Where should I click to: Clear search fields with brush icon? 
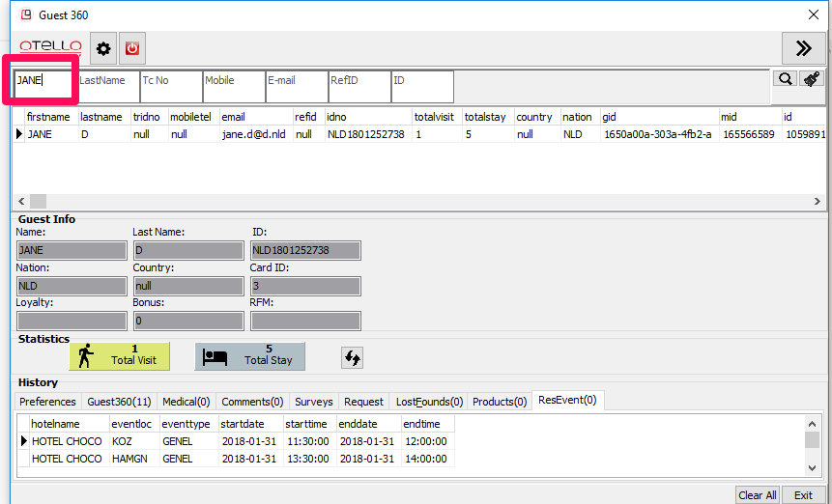(812, 79)
